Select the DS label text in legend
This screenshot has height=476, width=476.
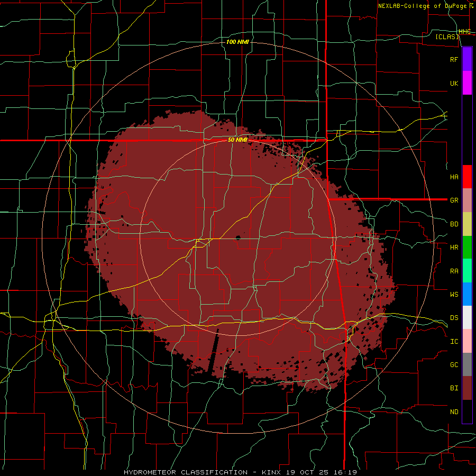click(x=454, y=318)
